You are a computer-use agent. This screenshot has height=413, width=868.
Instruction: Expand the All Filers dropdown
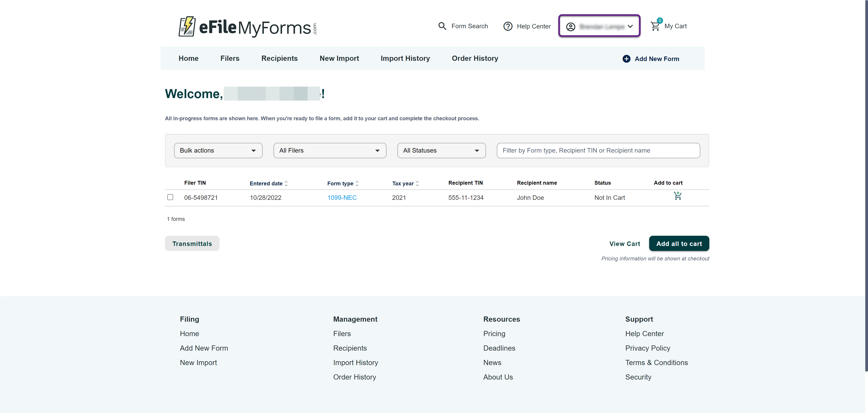point(330,151)
